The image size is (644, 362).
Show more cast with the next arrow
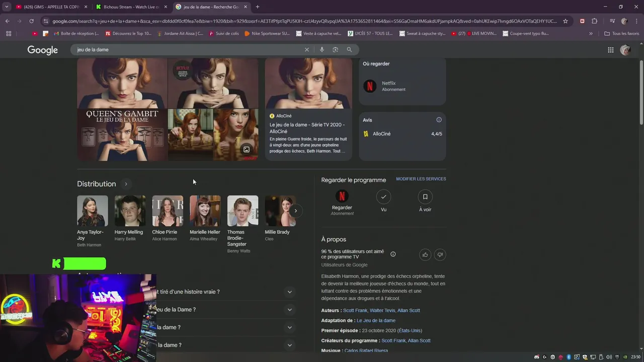tap(296, 211)
